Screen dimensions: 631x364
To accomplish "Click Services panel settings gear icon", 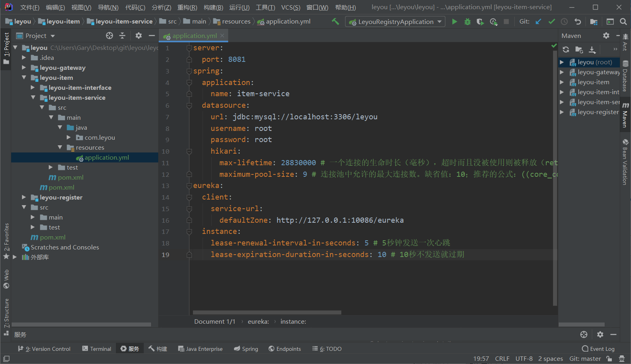I will click(x=600, y=334).
